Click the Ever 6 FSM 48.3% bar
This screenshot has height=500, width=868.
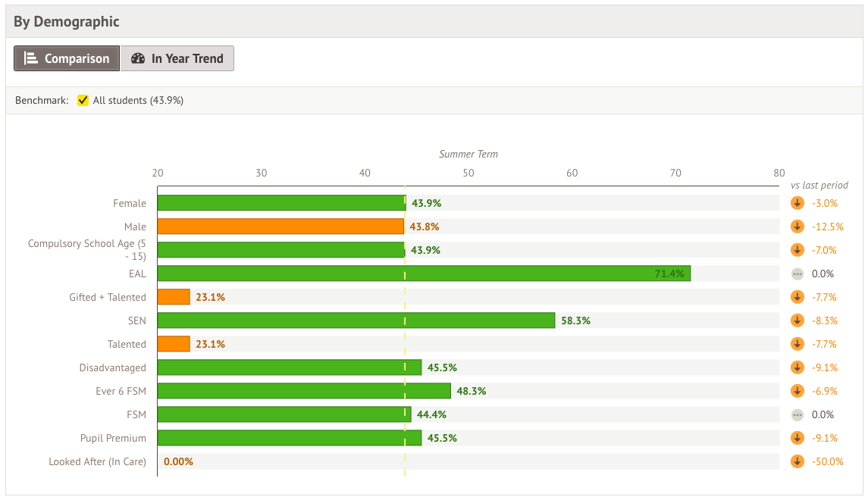click(304, 391)
